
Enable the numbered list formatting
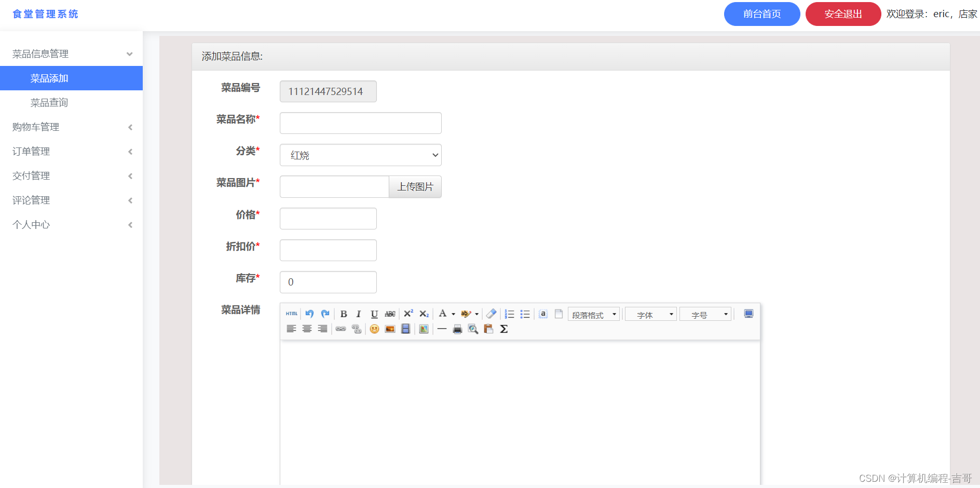(509, 314)
